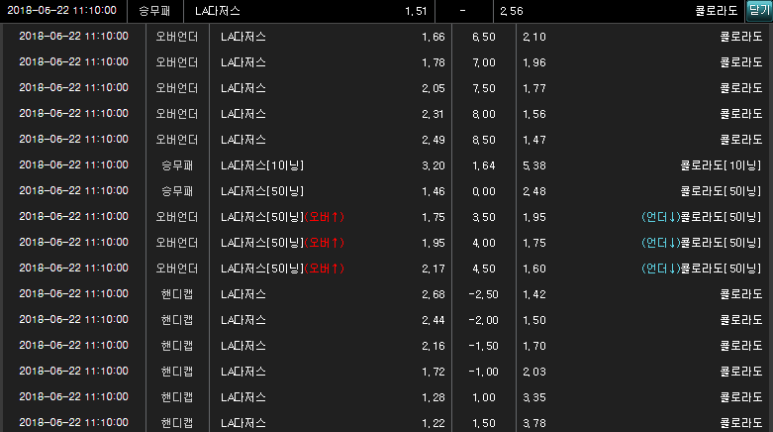Pick 콜로라도[5이닝] 언더 on the 3.50 line

(x=643, y=216)
